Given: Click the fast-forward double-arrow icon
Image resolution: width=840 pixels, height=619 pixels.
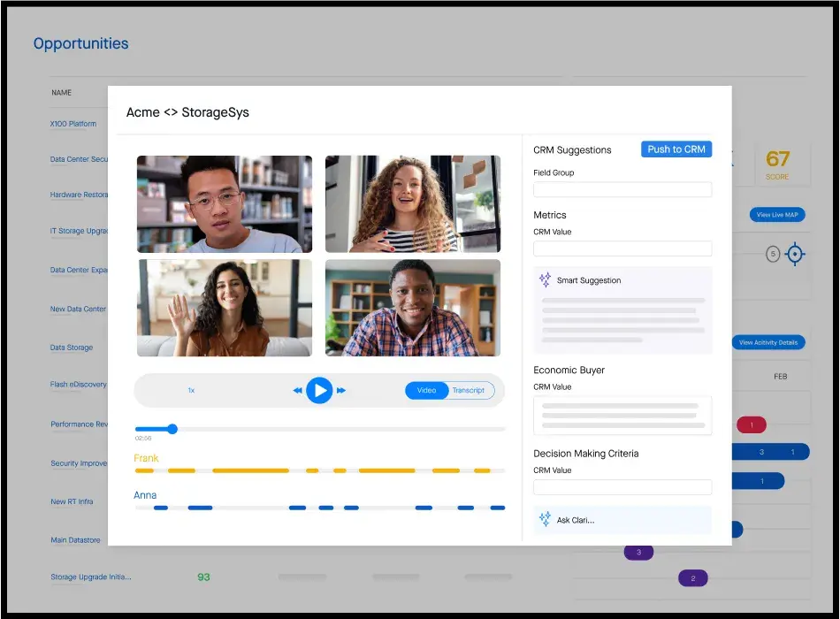Looking at the screenshot, I should (x=341, y=390).
